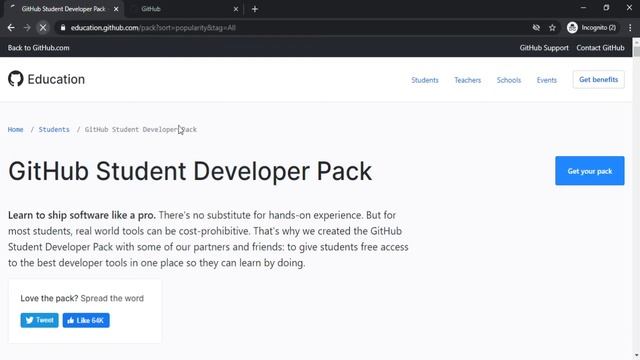Click the padlock site info icon
Screen dimensions: 640x360
(x=62, y=28)
